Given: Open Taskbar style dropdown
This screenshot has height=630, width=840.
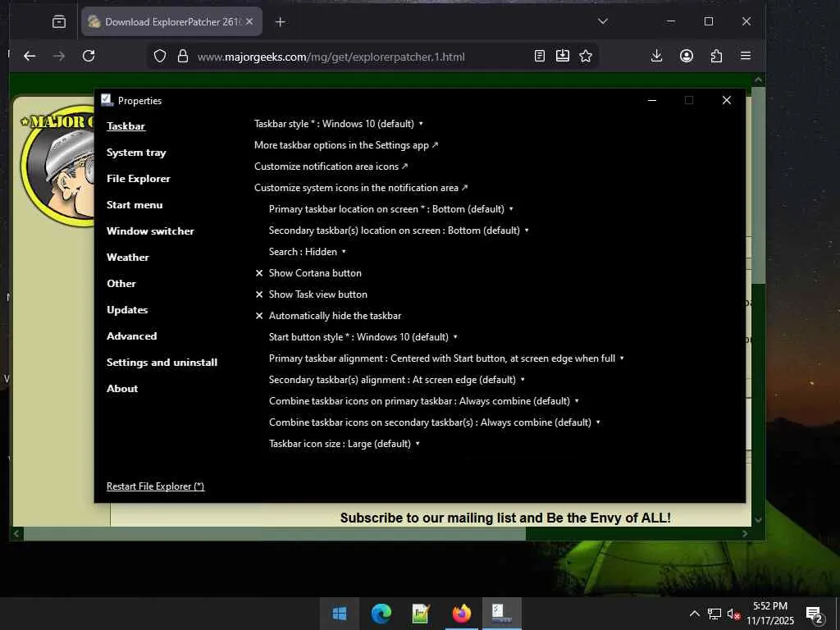Looking at the screenshot, I should (339, 124).
